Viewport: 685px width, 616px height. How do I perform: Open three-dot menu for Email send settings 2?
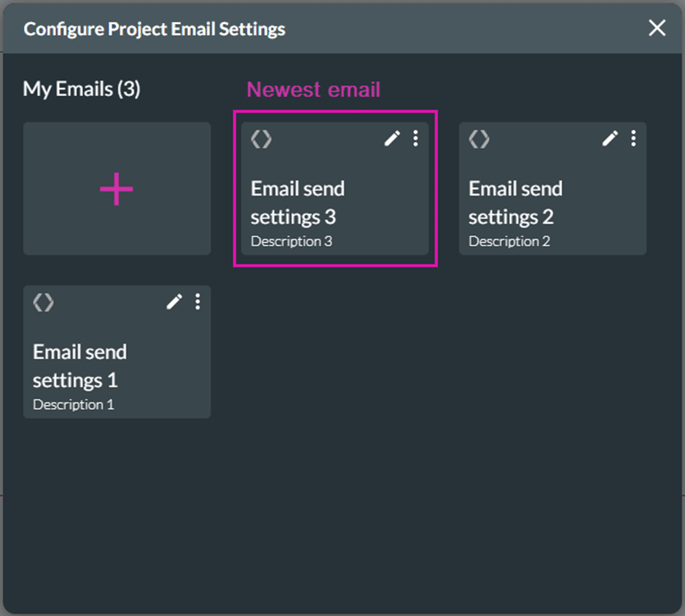click(x=633, y=138)
